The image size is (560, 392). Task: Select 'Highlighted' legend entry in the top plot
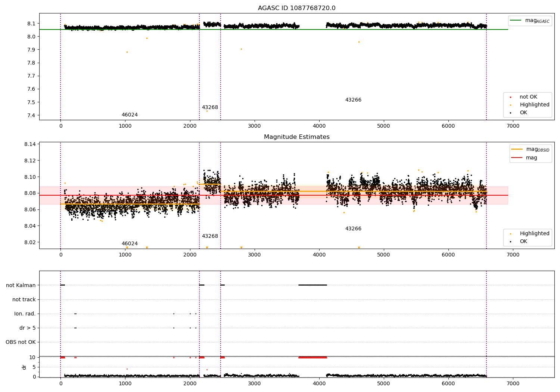pyautogui.click(x=534, y=105)
